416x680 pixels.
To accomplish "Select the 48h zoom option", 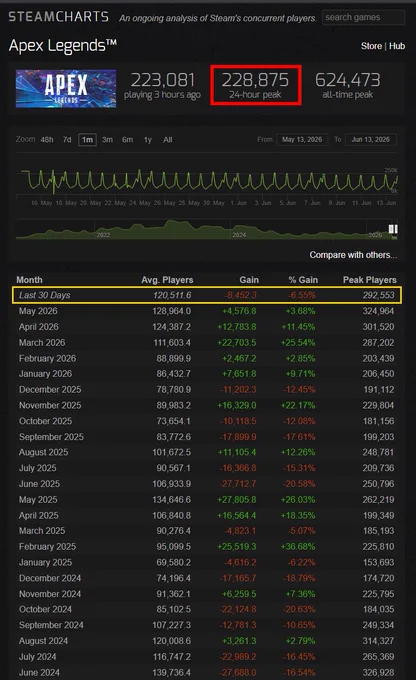I will coord(47,140).
